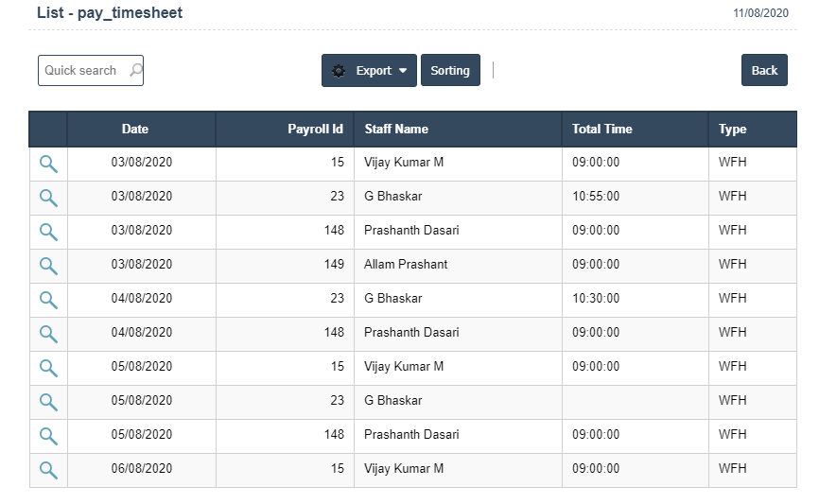Open magnifier for 05/08/2020 Vijay Kumar M
Screen dimensions: 819x504
(x=48, y=369)
